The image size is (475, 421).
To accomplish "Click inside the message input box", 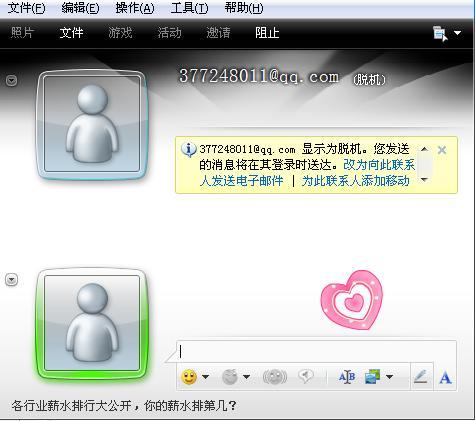I will pyautogui.click(x=316, y=351).
